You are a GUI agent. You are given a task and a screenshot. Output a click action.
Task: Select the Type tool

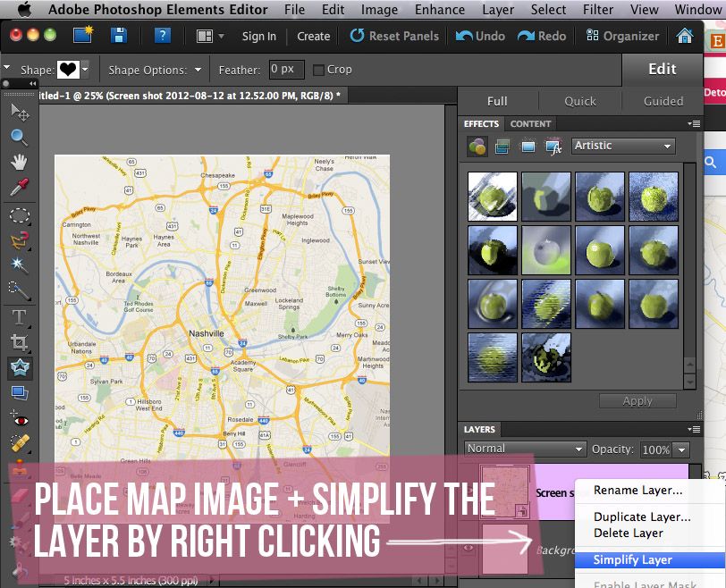coord(19,317)
